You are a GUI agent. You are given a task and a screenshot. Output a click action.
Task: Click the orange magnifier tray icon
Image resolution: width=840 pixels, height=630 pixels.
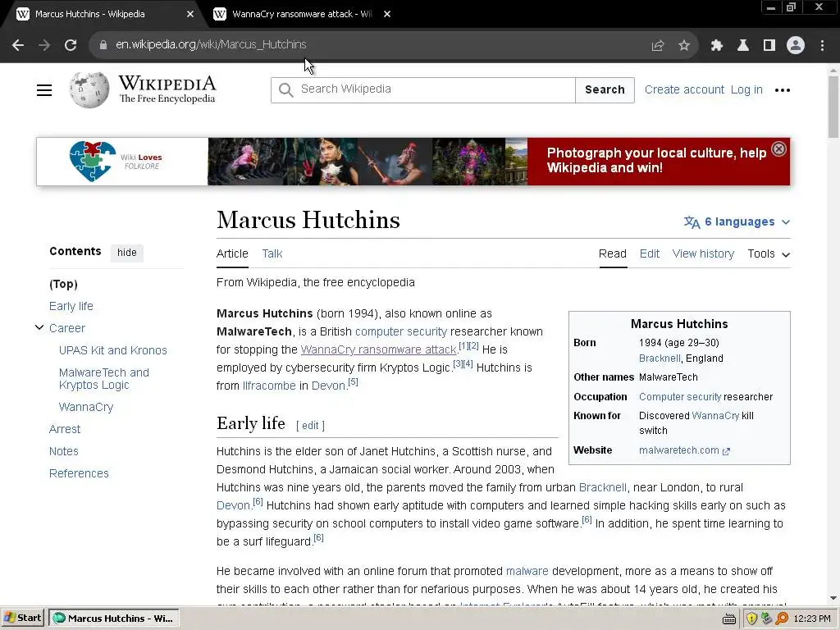pyautogui.click(x=782, y=619)
